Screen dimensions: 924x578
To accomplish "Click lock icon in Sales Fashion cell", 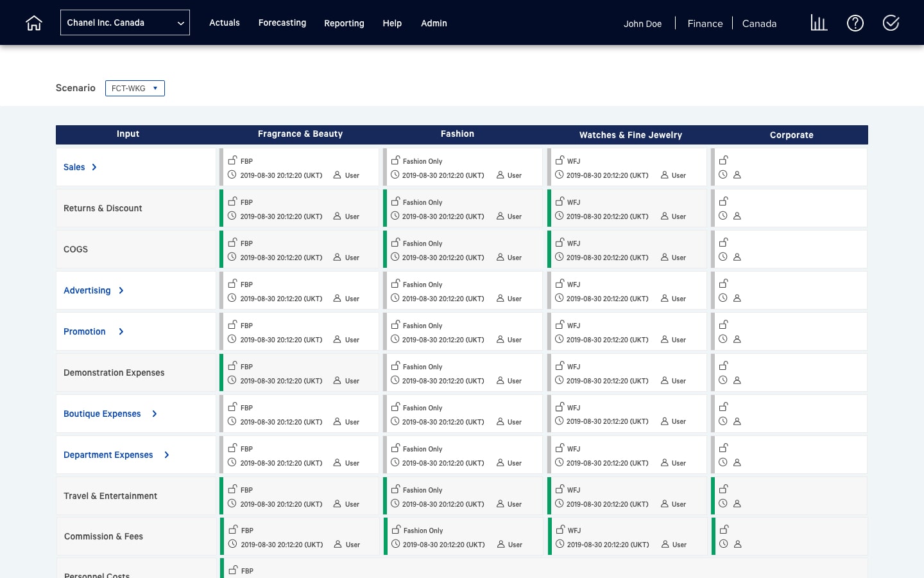I will click(396, 160).
